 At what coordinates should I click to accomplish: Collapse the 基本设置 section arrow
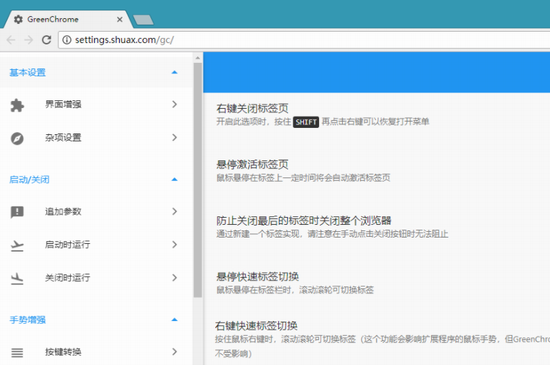174,72
